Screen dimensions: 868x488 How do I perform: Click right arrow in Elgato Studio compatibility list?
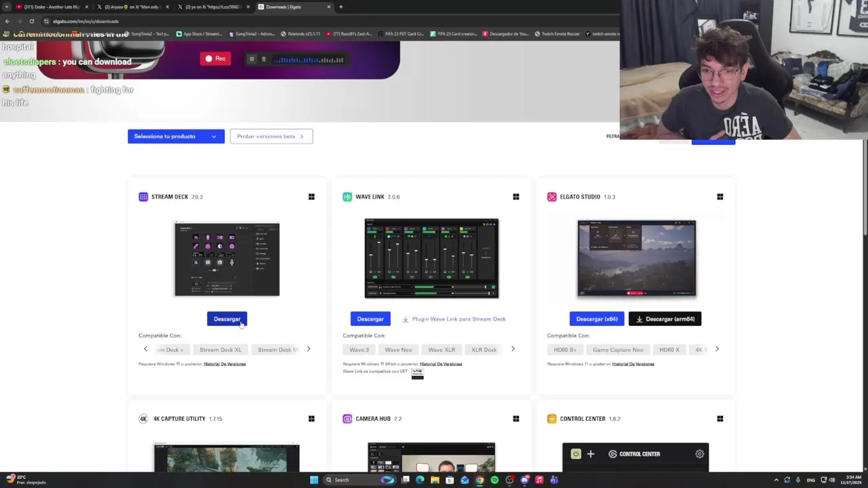pyautogui.click(x=717, y=349)
